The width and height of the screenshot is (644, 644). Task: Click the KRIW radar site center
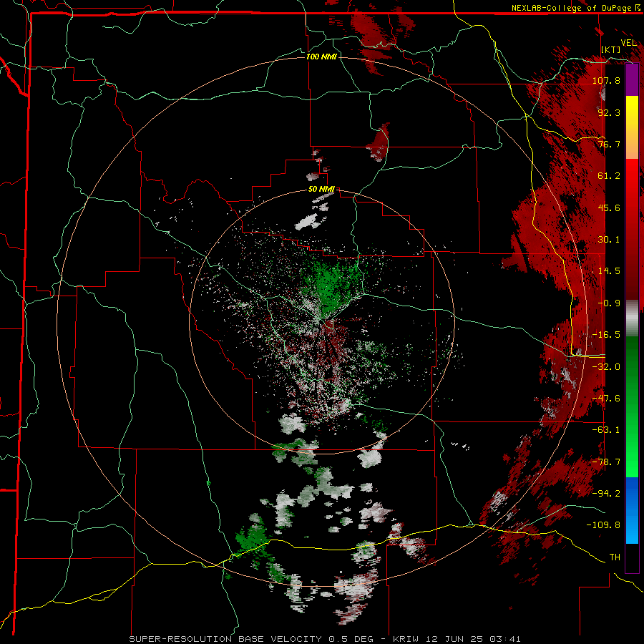point(322,322)
